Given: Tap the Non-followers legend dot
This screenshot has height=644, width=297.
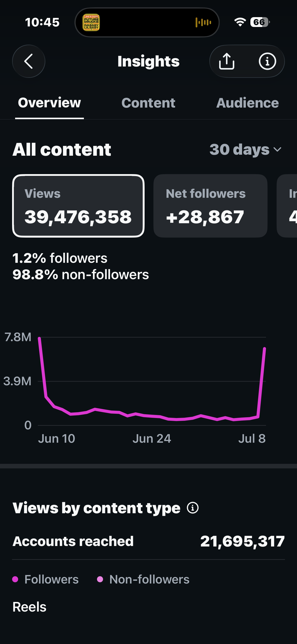Looking at the screenshot, I should click(x=100, y=579).
